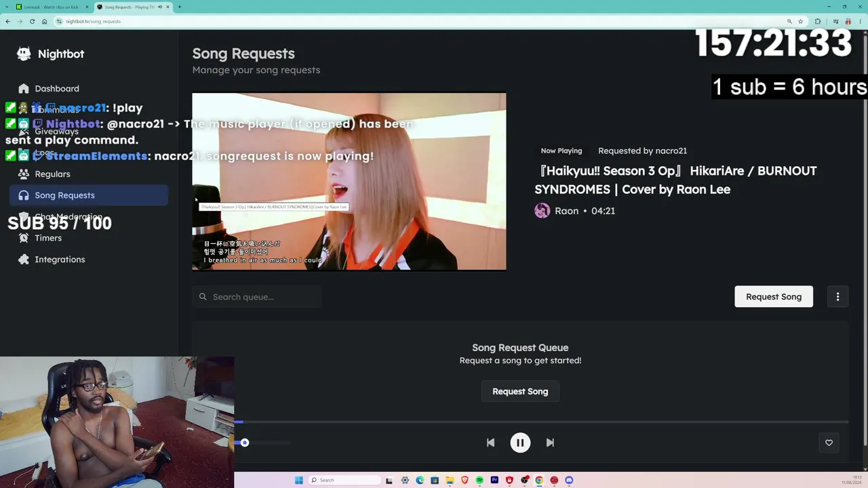The width and height of the screenshot is (868, 488).
Task: Click the Song Requests headphones icon
Action: (x=24, y=195)
